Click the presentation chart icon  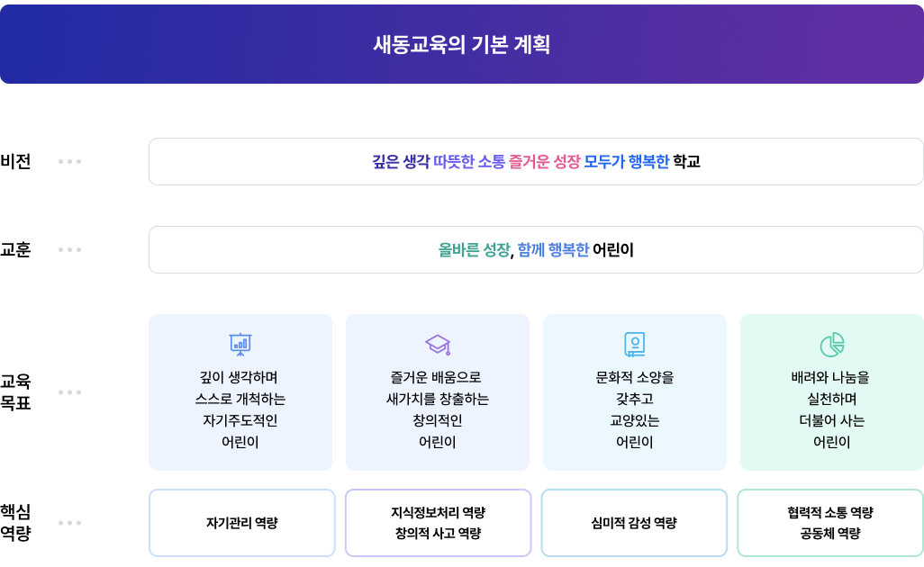click(x=240, y=344)
